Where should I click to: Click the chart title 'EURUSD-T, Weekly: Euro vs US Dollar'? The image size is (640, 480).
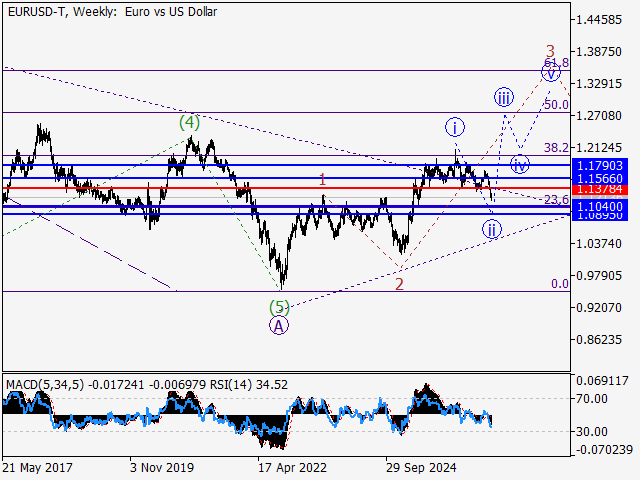coord(112,12)
